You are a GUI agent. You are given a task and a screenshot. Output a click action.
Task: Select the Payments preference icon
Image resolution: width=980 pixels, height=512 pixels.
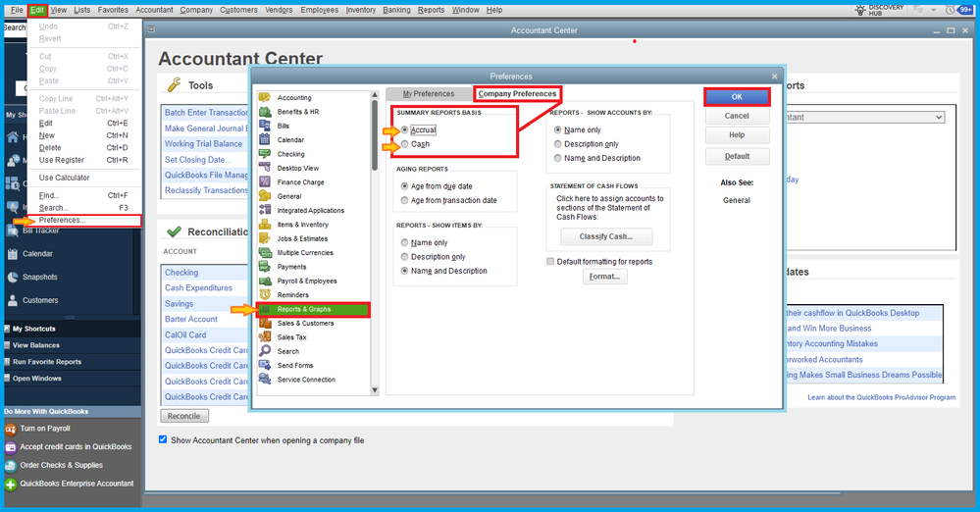click(265, 267)
